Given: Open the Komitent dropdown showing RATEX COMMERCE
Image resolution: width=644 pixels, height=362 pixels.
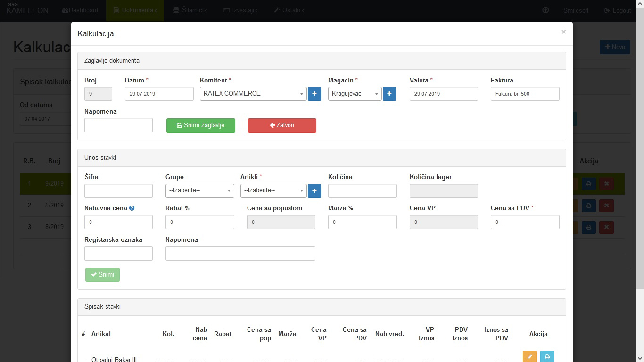Looking at the screenshot, I should [253, 94].
